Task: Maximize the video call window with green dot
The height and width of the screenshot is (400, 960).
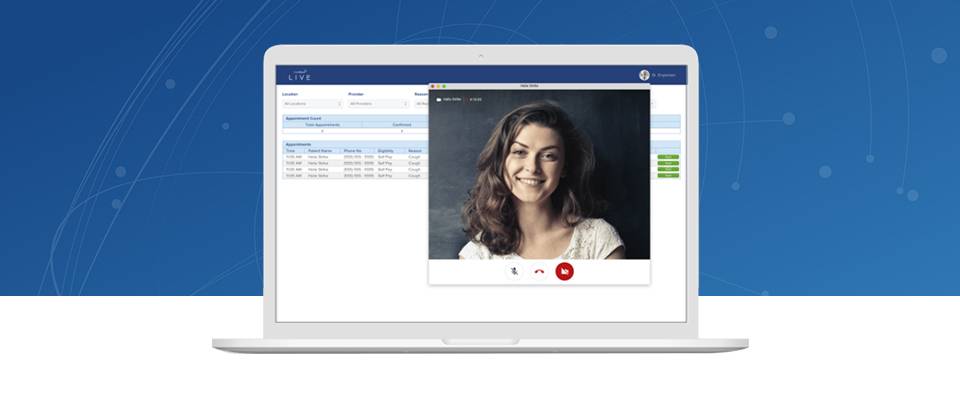Action: pyautogui.click(x=444, y=86)
